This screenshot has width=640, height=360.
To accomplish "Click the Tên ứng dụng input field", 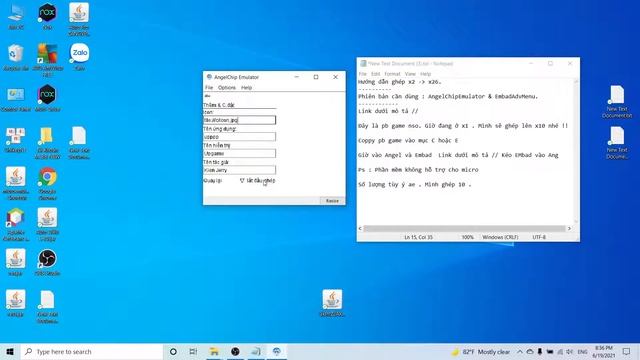I will tap(240, 137).
